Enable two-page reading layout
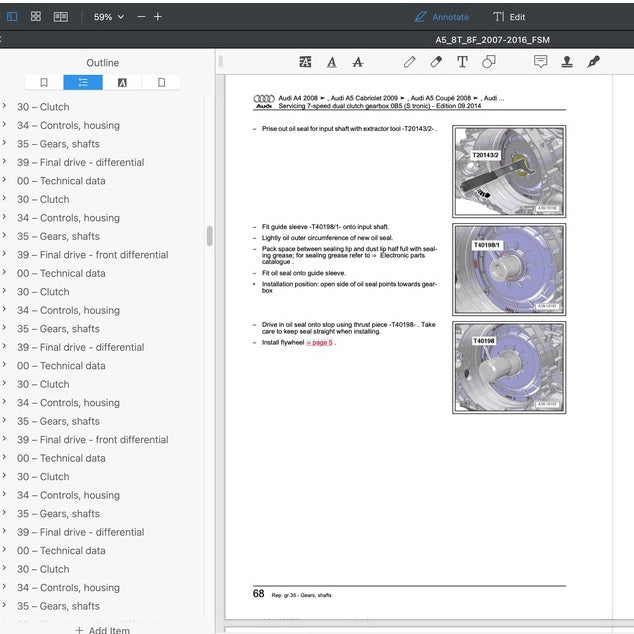The image size is (634, 634). pyautogui.click(x=61, y=17)
